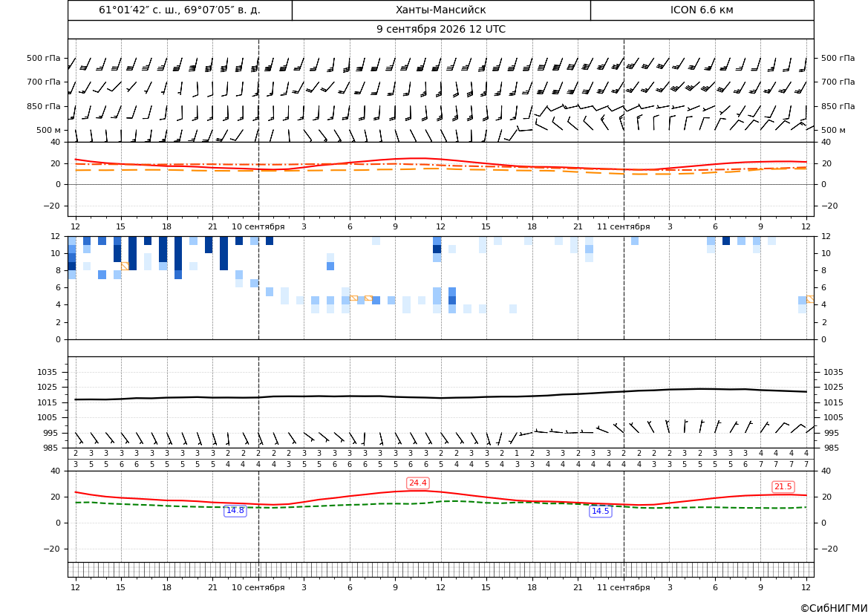The height and width of the screenshot is (614, 868).
Task: Click the red 21.5 temperature label
Action: (783, 486)
